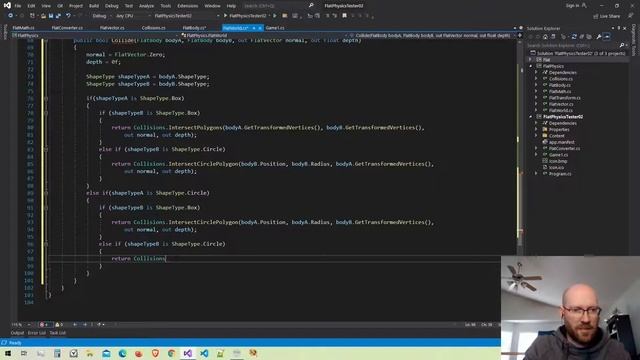
Task: Open the Build menu
Action: click(94, 6)
